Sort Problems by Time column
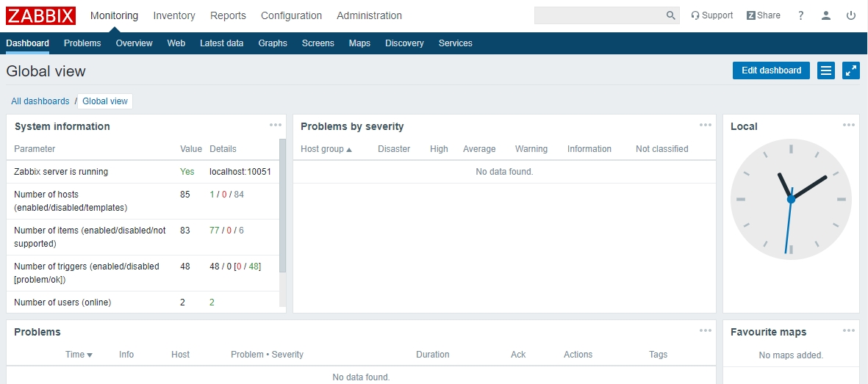The height and width of the screenshot is (384, 868). (x=79, y=355)
